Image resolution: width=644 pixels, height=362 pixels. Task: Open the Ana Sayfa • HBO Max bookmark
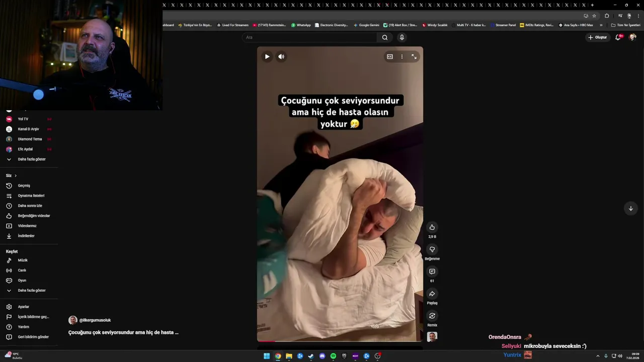pos(576,25)
